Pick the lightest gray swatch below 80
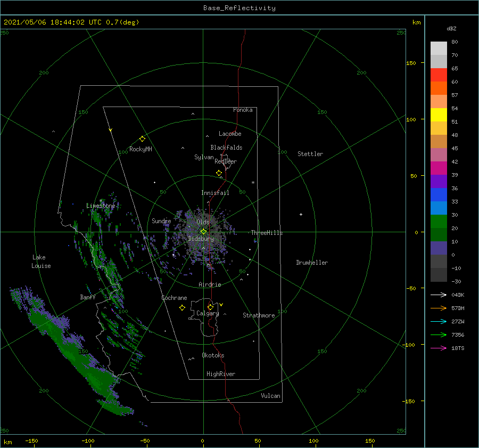The height and width of the screenshot is (448, 479). click(439, 48)
